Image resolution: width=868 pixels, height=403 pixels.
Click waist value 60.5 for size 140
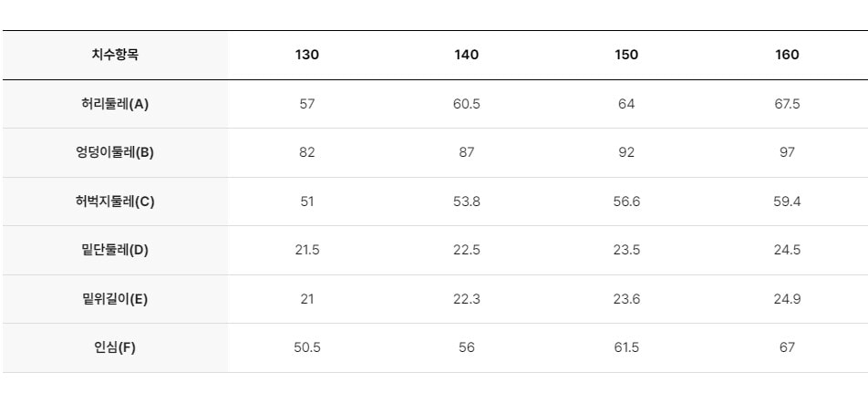[466, 104]
